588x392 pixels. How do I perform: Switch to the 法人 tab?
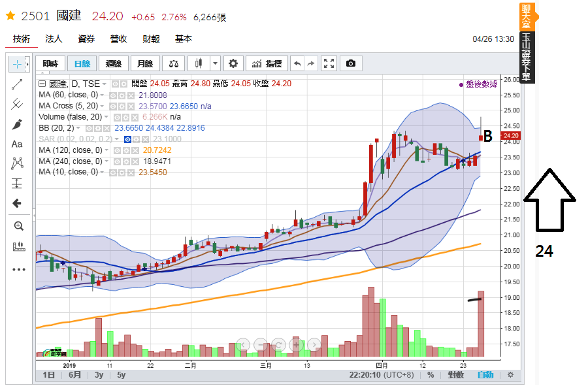click(x=54, y=39)
